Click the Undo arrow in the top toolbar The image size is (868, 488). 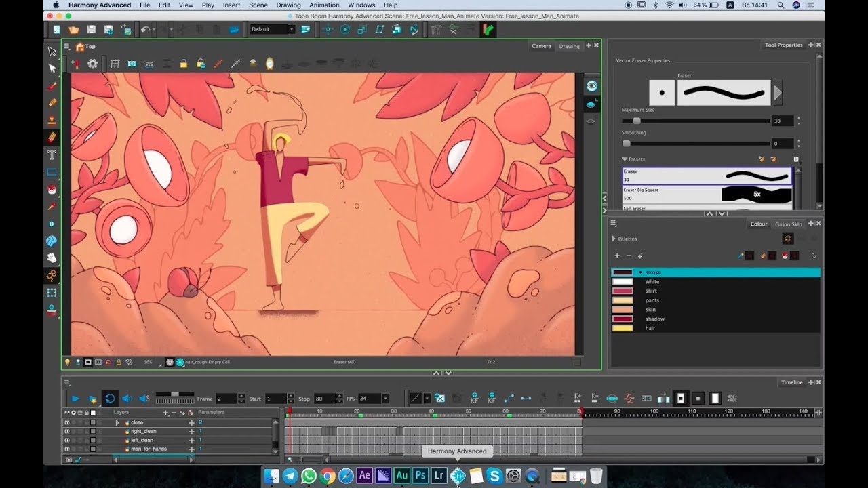tap(144, 29)
